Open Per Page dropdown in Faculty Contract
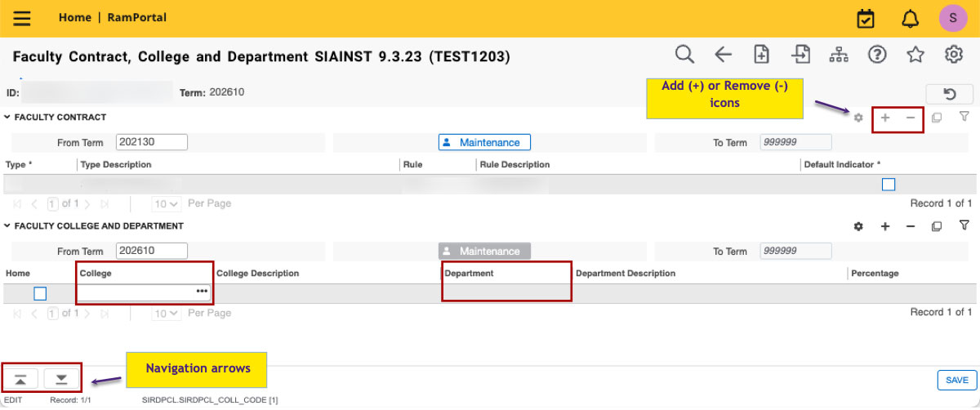 coord(167,203)
